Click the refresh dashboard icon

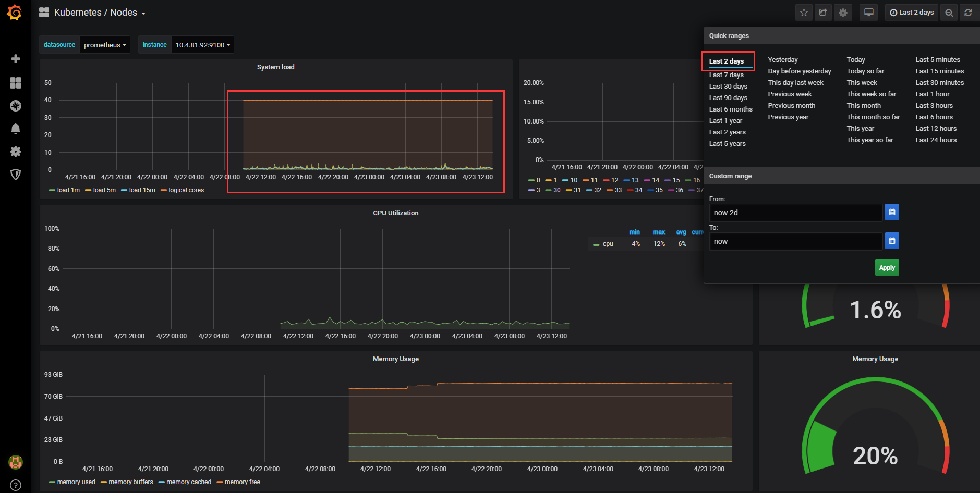(x=968, y=13)
